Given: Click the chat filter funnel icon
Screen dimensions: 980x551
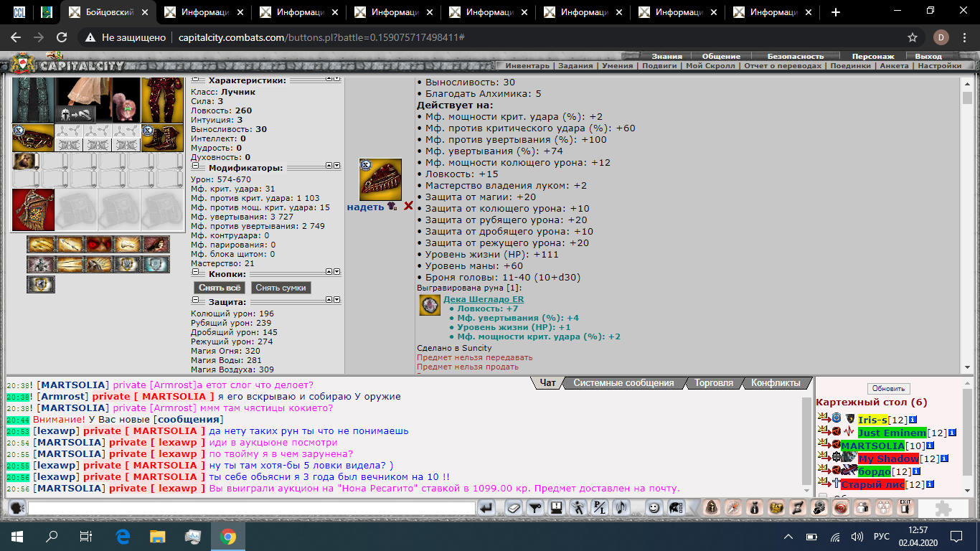Looking at the screenshot, I should 535,507.
